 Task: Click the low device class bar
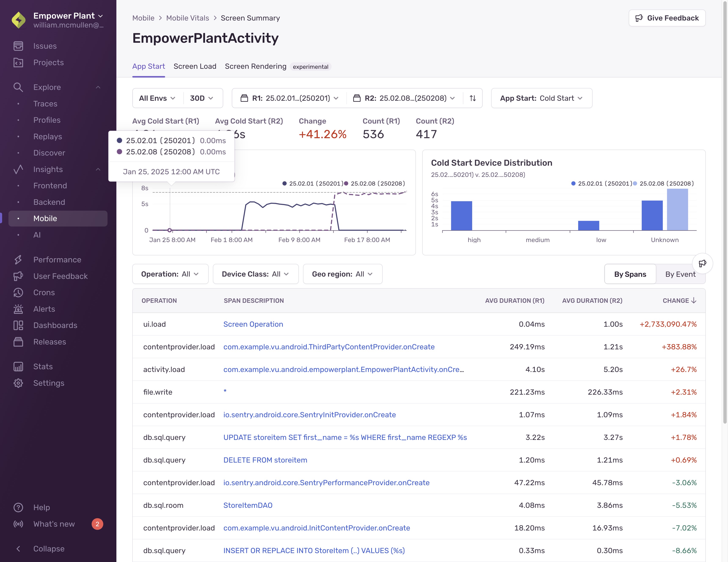click(589, 225)
